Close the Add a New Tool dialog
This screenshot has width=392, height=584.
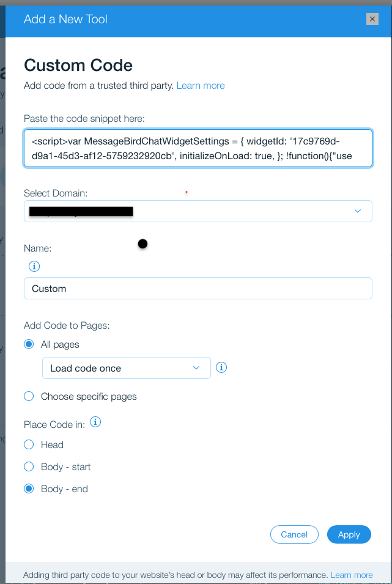(x=372, y=19)
